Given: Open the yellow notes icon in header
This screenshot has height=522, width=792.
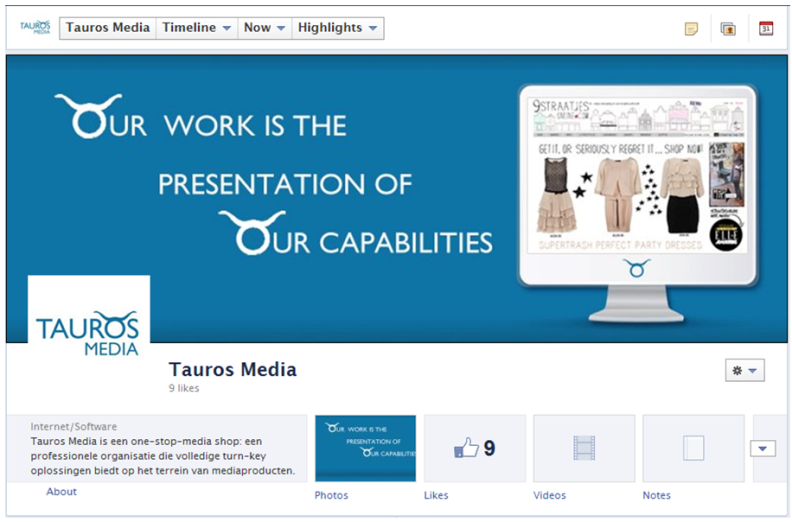Looking at the screenshot, I should click(x=691, y=29).
